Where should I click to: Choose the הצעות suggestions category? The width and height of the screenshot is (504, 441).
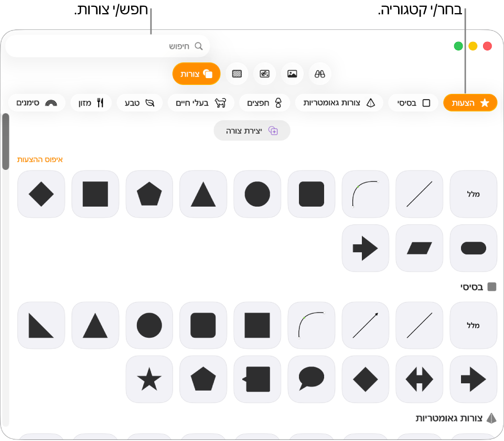[470, 103]
